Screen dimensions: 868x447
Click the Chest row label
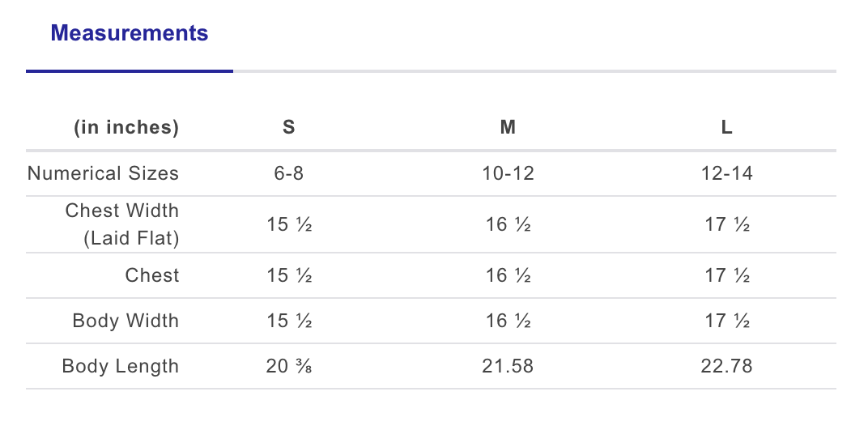tap(151, 275)
